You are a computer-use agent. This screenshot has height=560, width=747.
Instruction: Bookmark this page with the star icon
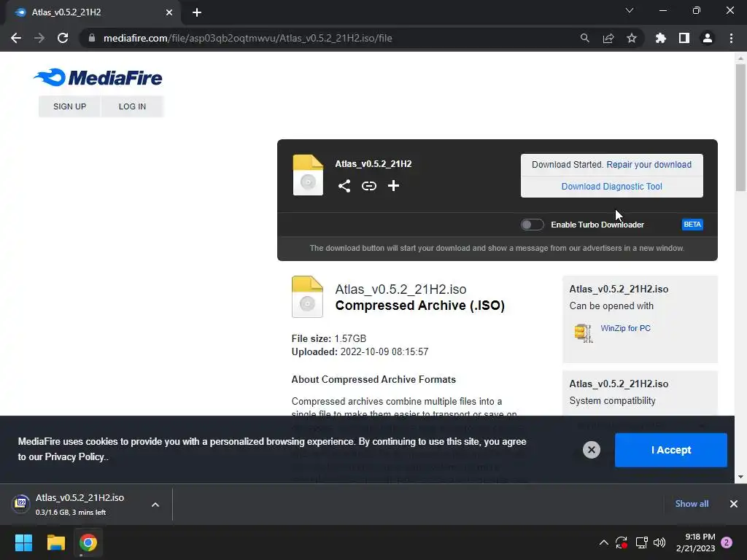click(632, 38)
